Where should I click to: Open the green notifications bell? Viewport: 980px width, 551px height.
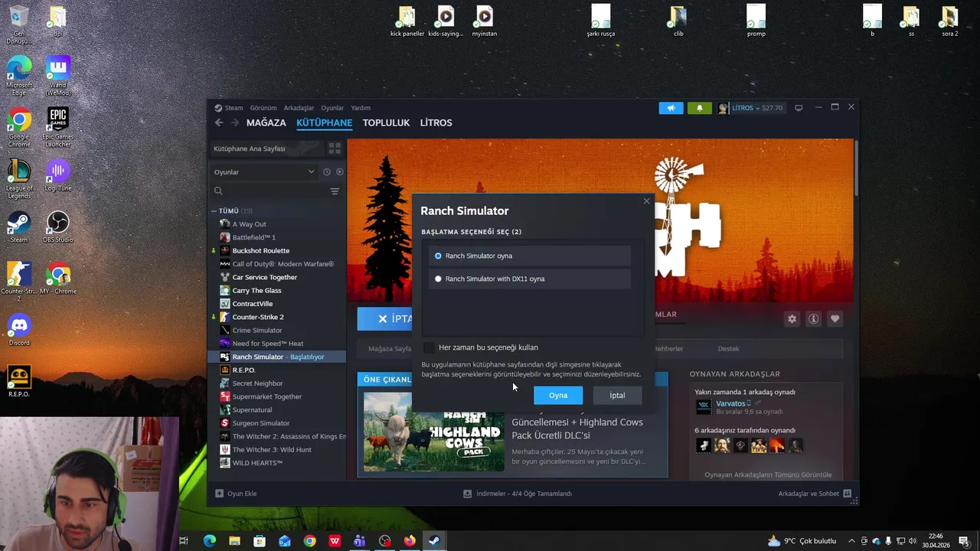click(699, 108)
